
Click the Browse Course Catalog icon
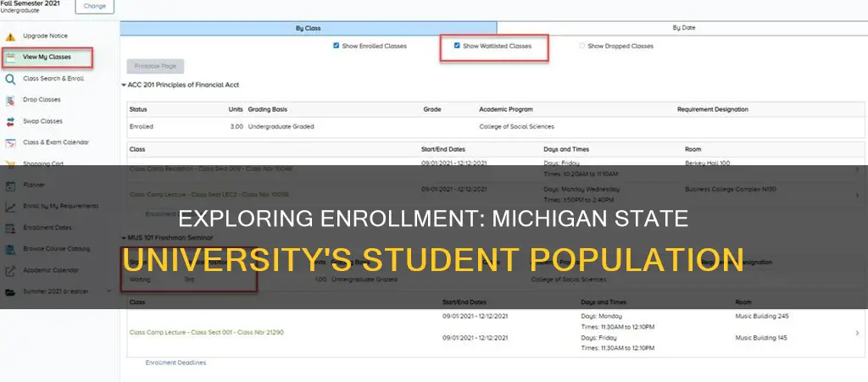point(10,249)
